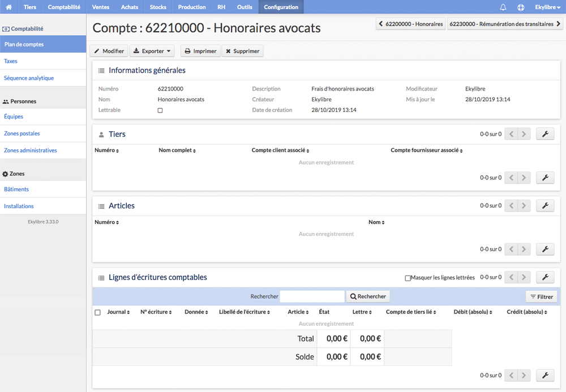Image resolution: width=566 pixels, height=392 pixels.
Task: Sort Tiers by Nom complet
Action: 177,150
